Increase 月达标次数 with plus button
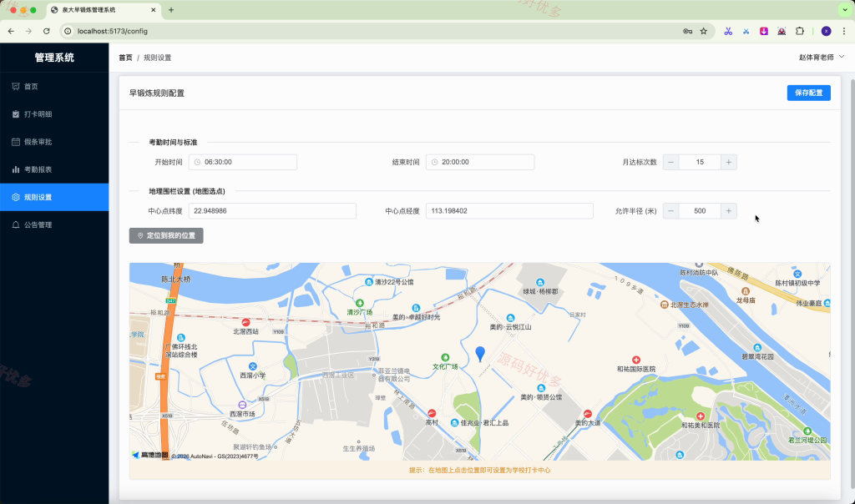The width and height of the screenshot is (855, 504). [728, 162]
